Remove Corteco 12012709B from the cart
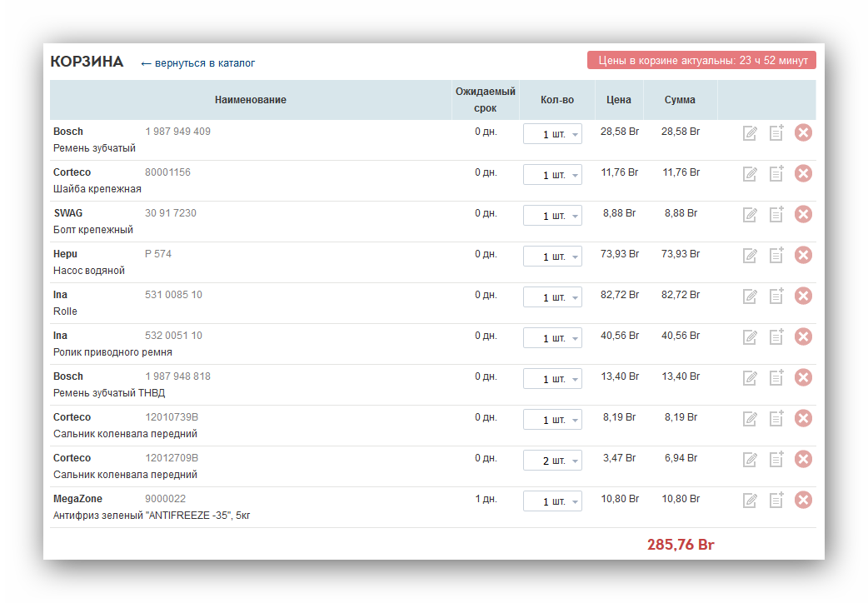This screenshot has height=603, width=868. click(803, 459)
